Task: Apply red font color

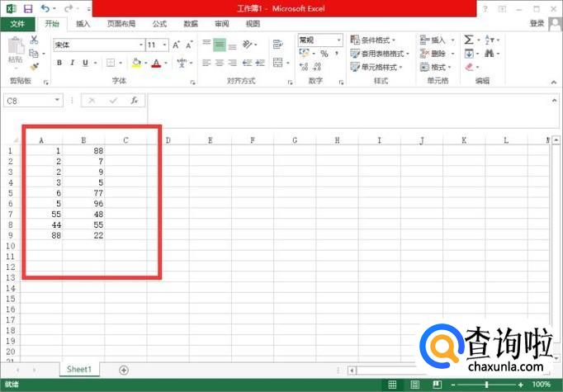Action: 156,64
